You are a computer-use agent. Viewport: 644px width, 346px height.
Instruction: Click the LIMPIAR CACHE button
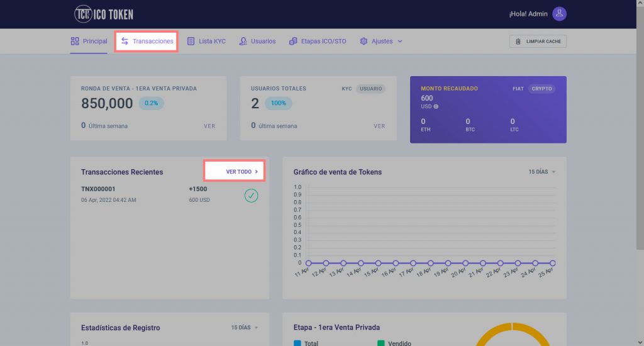(538, 42)
